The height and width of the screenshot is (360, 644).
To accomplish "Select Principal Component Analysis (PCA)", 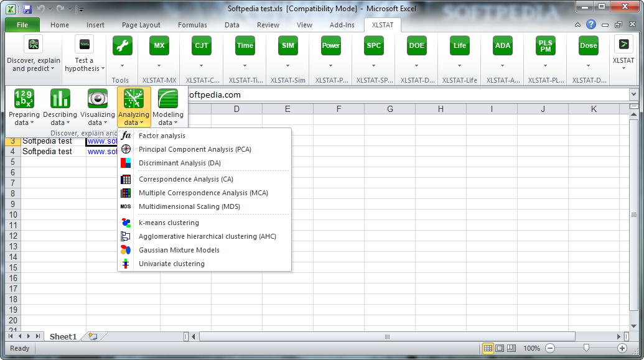I will pyautogui.click(x=205, y=149).
